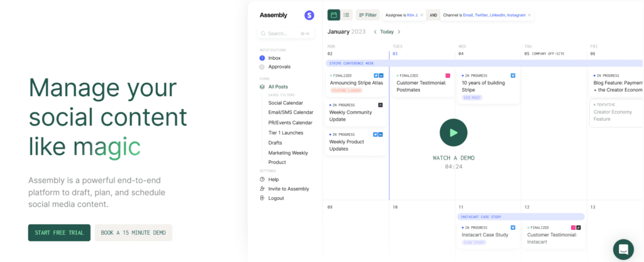The image size is (644, 262).
Task: Click Twitter icon on Weekly Product Updates
Action: coord(375,134)
